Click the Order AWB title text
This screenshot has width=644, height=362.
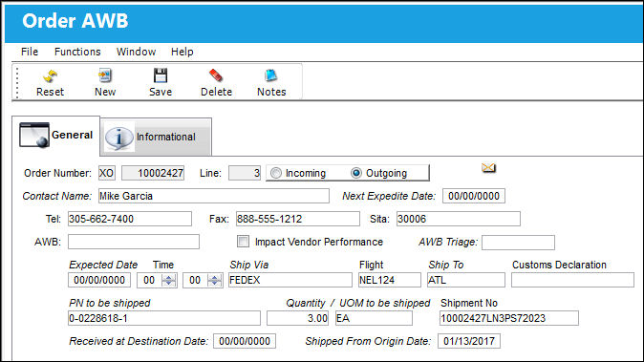(75, 21)
